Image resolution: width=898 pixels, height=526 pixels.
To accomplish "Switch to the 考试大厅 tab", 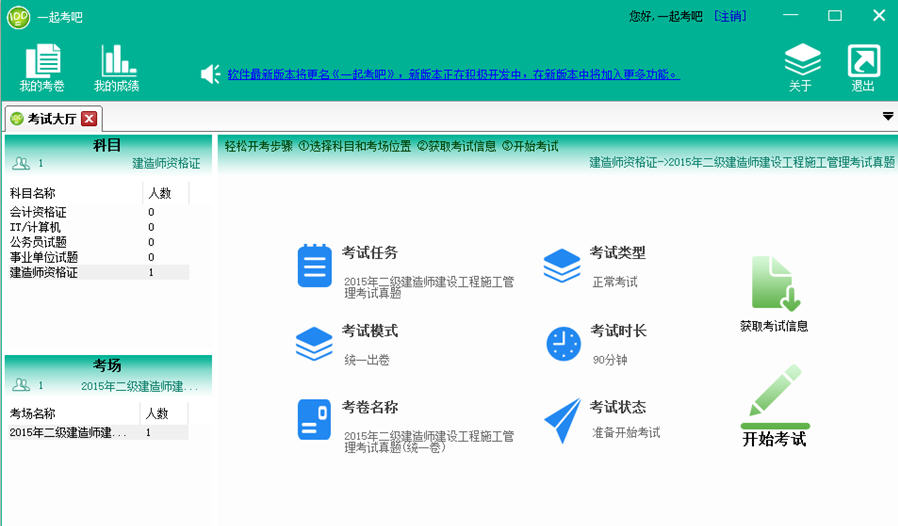I will (x=52, y=119).
